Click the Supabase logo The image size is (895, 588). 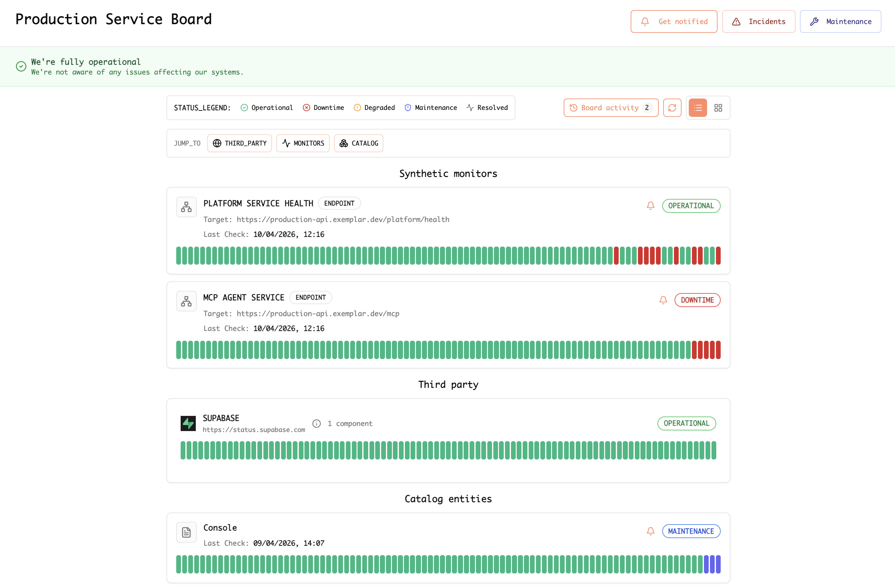pos(188,423)
